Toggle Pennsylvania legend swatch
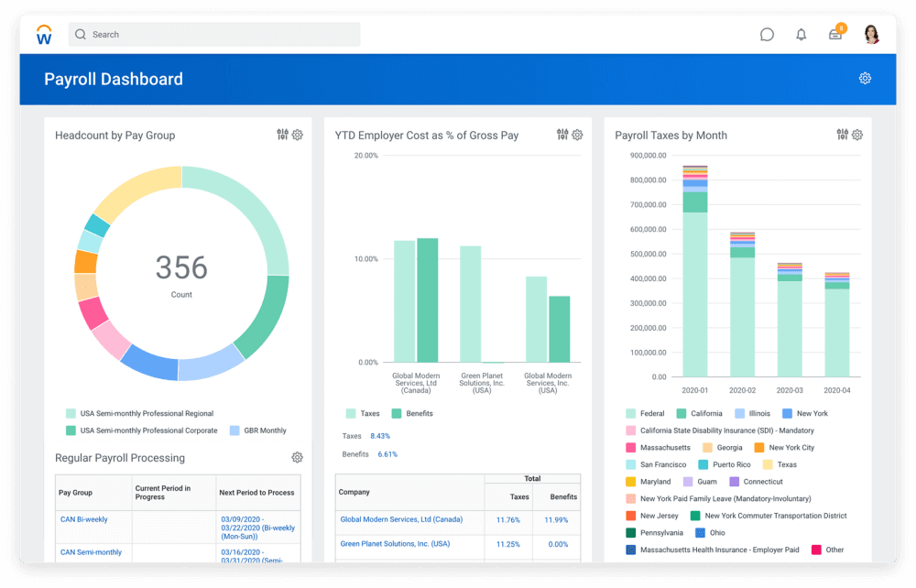 (630, 532)
